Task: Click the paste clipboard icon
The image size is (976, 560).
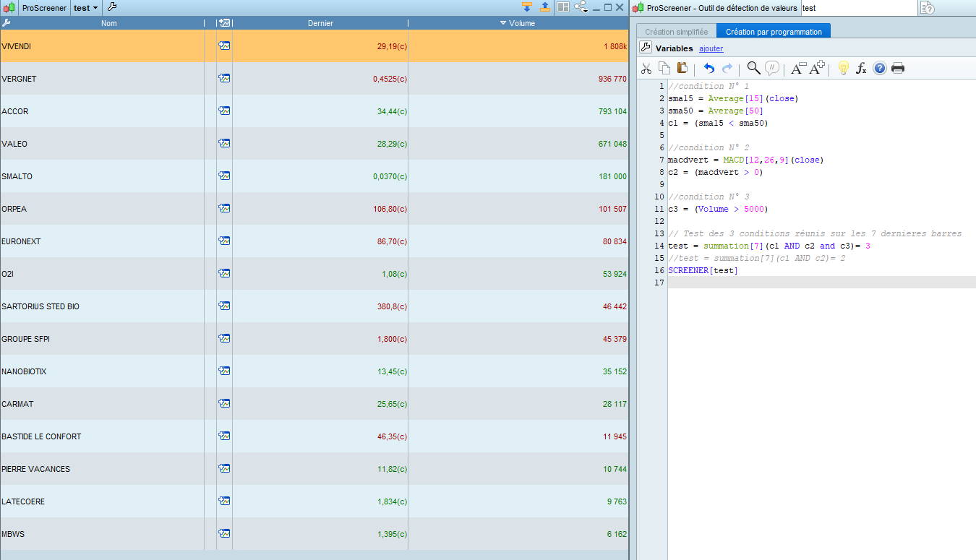Action: click(x=682, y=68)
